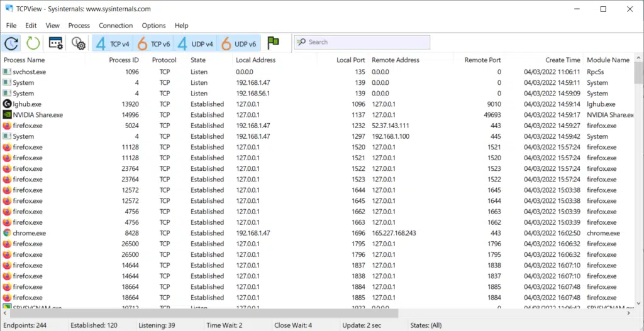Image resolution: width=644 pixels, height=331 pixels.
Task: Click the vertical scrollbar thumb
Action: coord(639,73)
